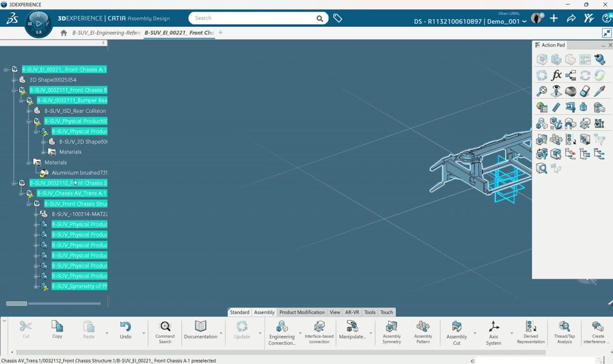Image resolution: width=613 pixels, height=364 pixels.
Task: Click the insert product icon in Action Pad
Action: click(600, 59)
